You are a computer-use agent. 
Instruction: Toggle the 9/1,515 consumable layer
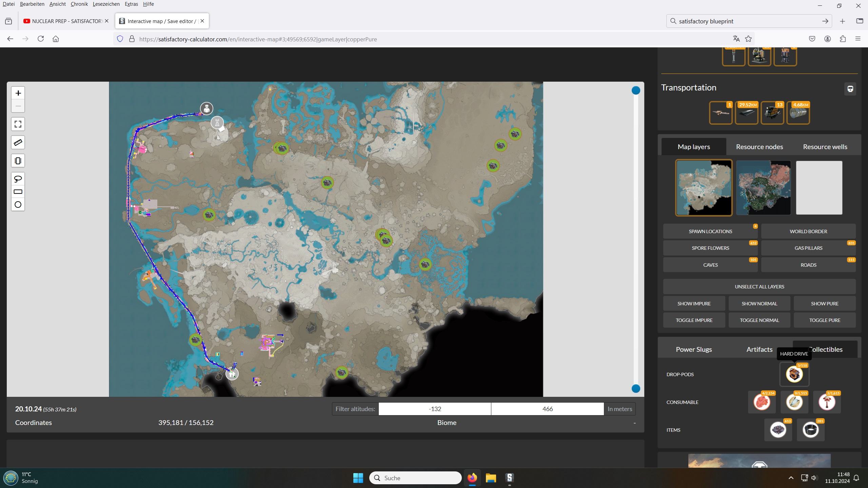click(794, 402)
